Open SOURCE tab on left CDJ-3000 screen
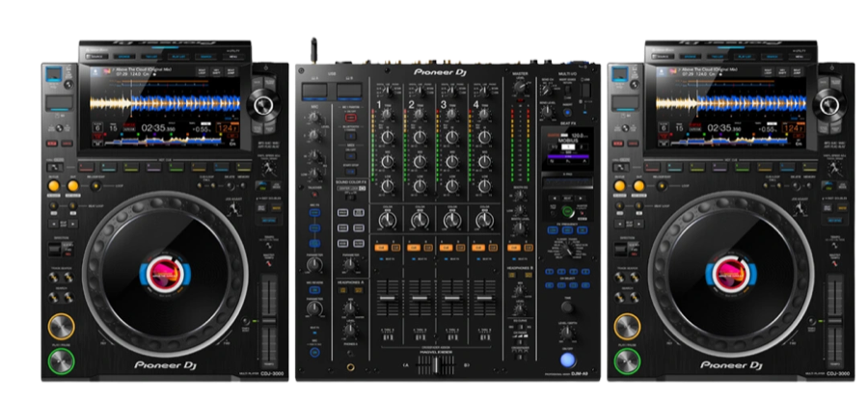868x401 pixels. 96,57
